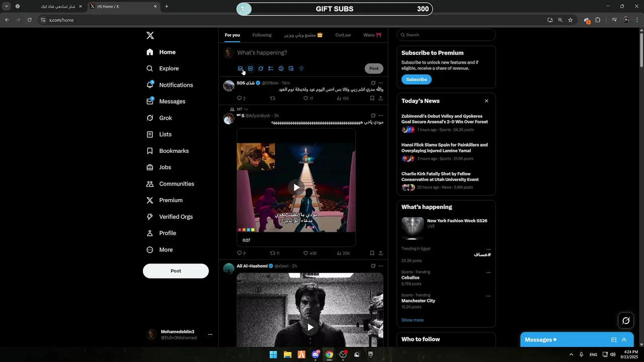Open the Windows Start menu
The height and width of the screenshot is (362, 644).
[x=273, y=354]
